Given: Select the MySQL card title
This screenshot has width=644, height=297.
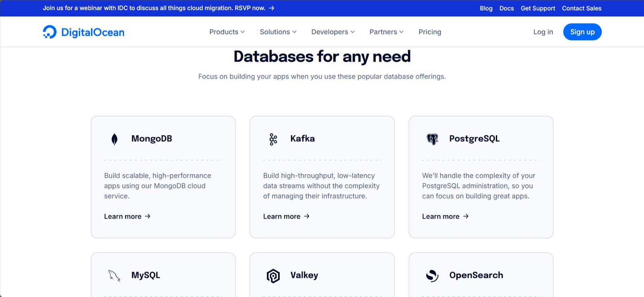Looking at the screenshot, I should coord(146,275).
